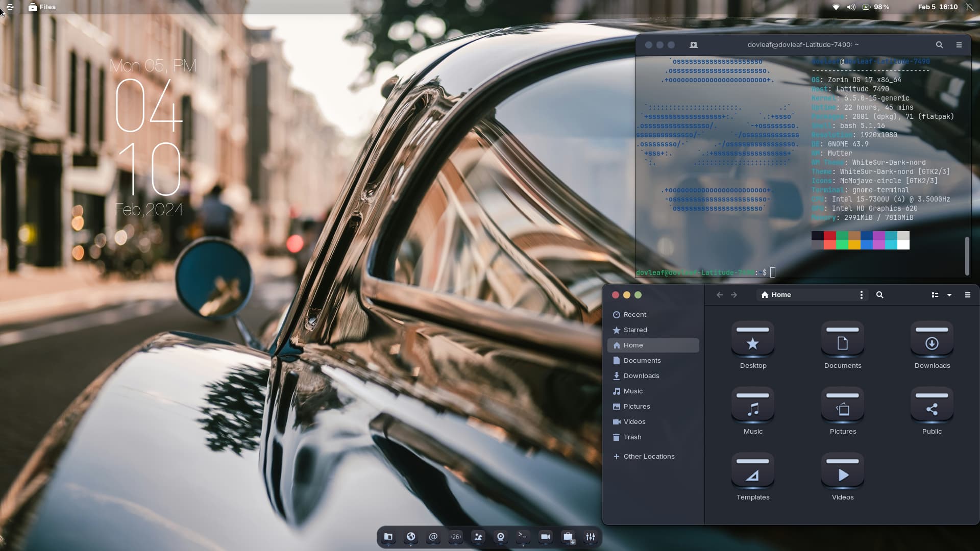The height and width of the screenshot is (551, 980).
Task: Open the software store briefcase icon in dock
Action: click(x=568, y=537)
